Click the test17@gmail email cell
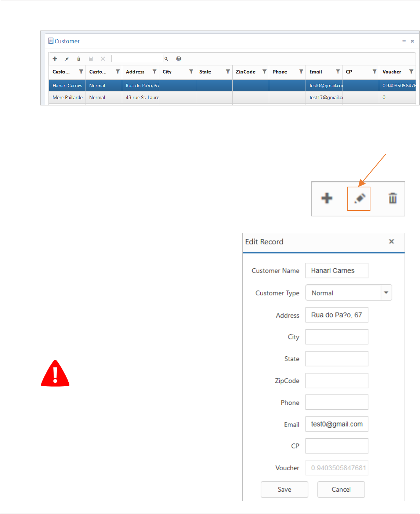This screenshot has width=420, height=514. [324, 97]
